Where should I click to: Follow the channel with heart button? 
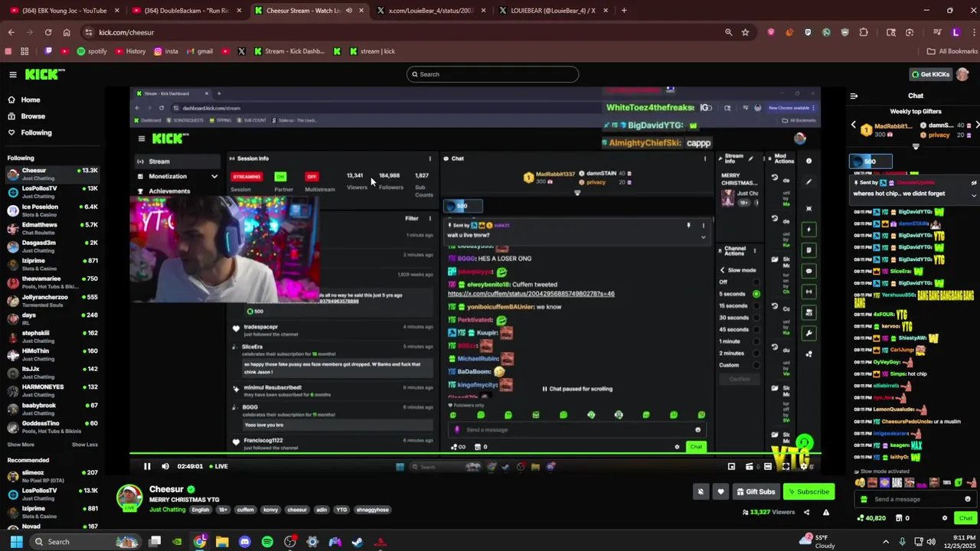(720, 492)
